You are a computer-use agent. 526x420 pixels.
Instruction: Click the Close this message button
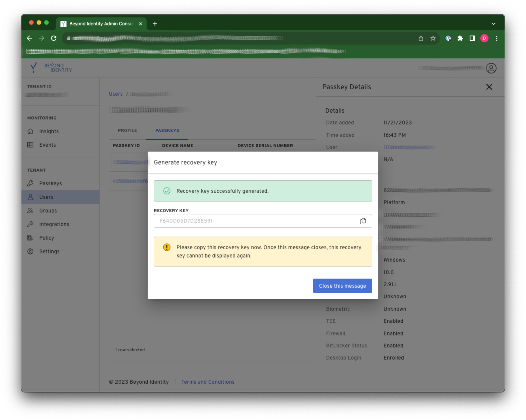tap(342, 286)
